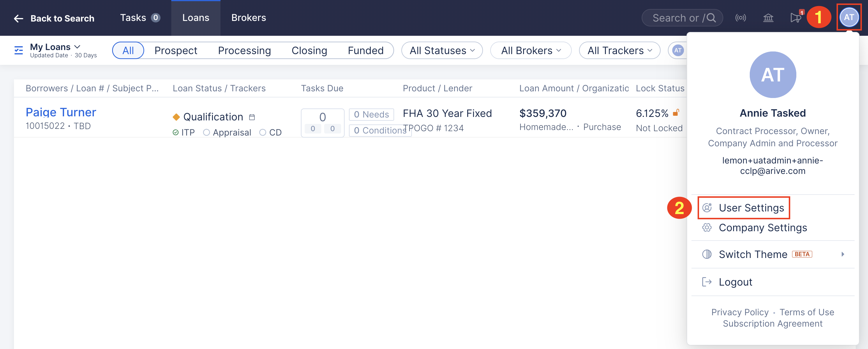
Task: Click the bank building icon
Action: tap(768, 18)
